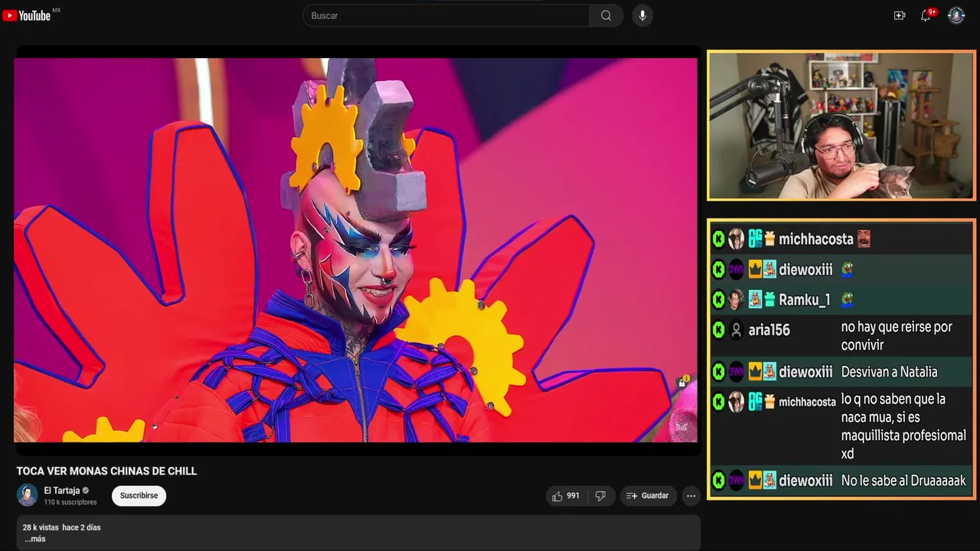Click the '28 k vistas' text
The width and height of the screenshot is (980, 551).
41,528
